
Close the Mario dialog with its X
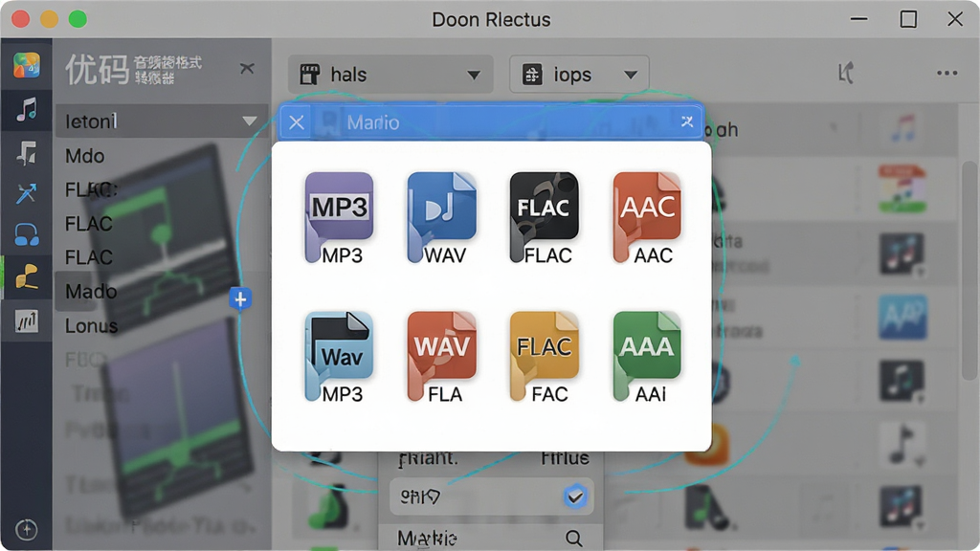pyautogui.click(x=297, y=121)
